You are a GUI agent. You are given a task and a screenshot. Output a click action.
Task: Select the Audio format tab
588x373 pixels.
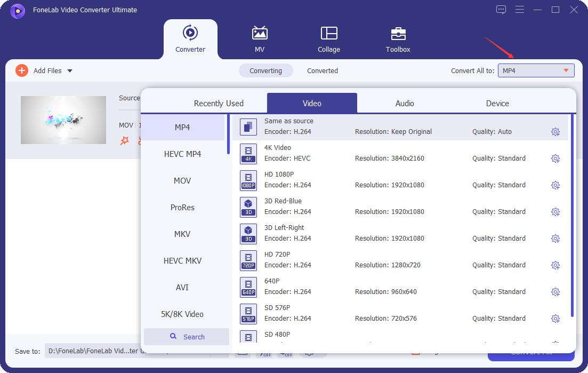coord(405,103)
